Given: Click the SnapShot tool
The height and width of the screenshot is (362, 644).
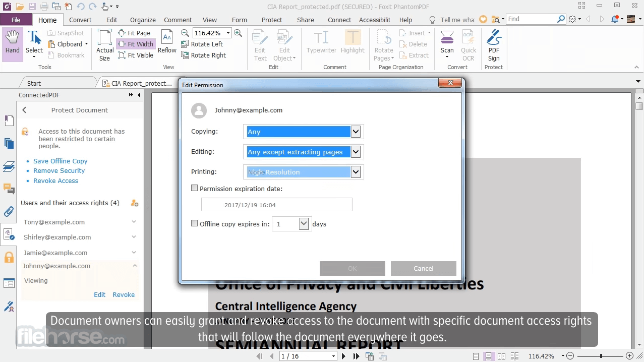Looking at the screenshot, I should click(x=66, y=33).
